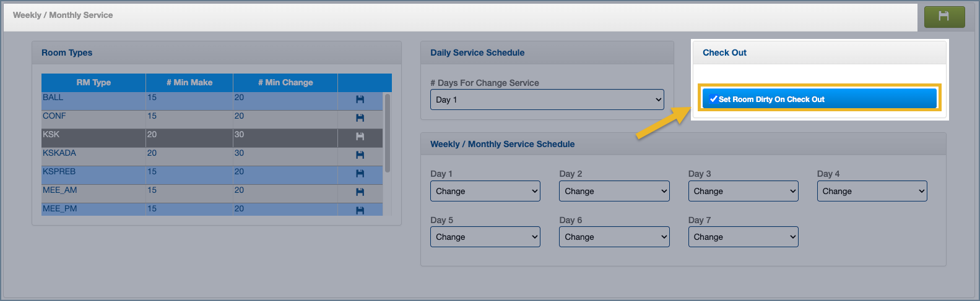Screen dimensions: 980x301
Task: Click the green save button at top right
Action: (x=944, y=17)
